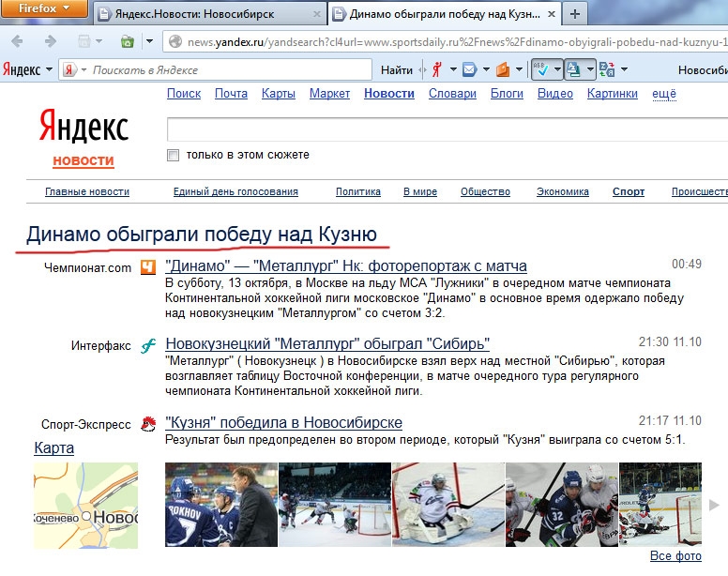728x576 pixels.
Task: Open the Карты navigation link
Action: point(279,94)
